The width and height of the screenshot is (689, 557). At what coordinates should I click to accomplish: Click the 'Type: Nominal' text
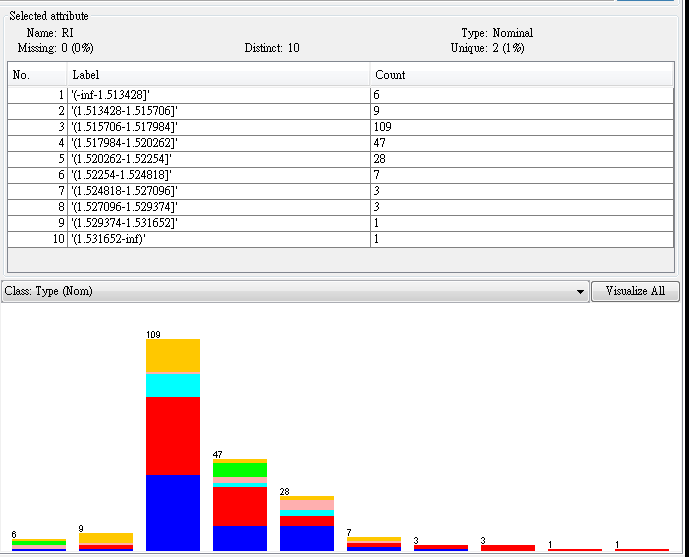[497, 33]
